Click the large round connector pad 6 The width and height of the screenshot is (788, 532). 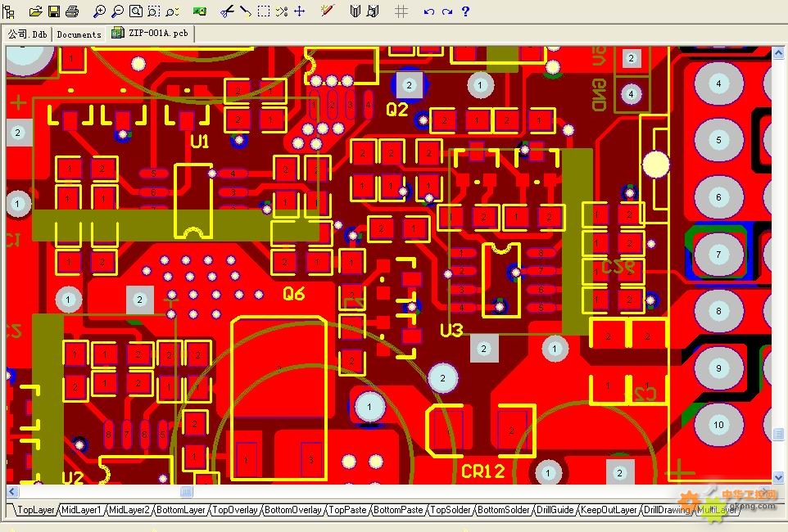tap(718, 197)
